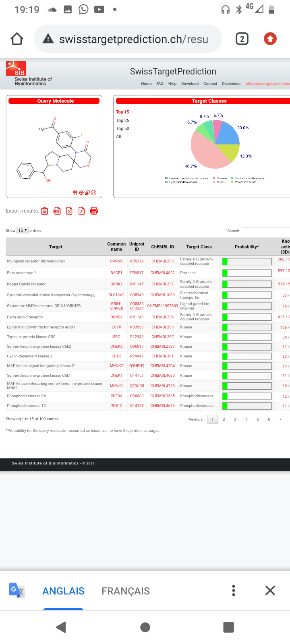
Task: Open the Download navigation link
Action: tap(190, 84)
